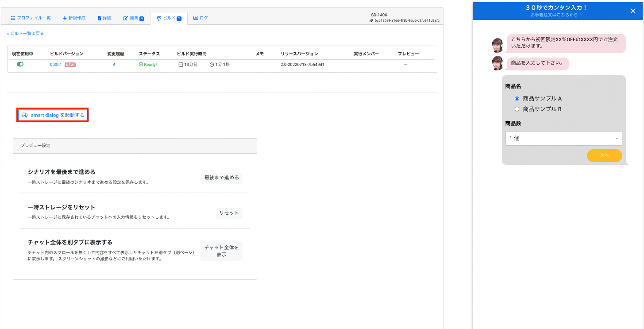Click the pencil icon on 編集 tab
Viewport: 644px width, 329px height.
click(x=126, y=18)
